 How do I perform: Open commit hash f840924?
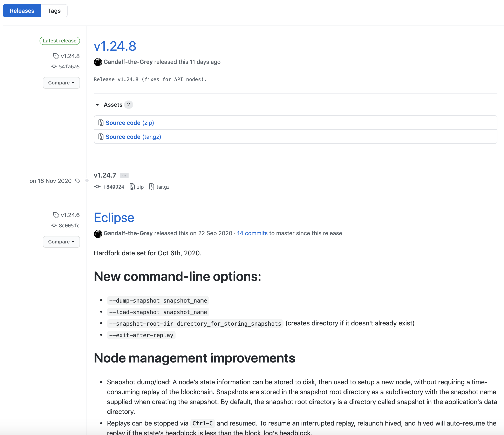[x=114, y=187]
